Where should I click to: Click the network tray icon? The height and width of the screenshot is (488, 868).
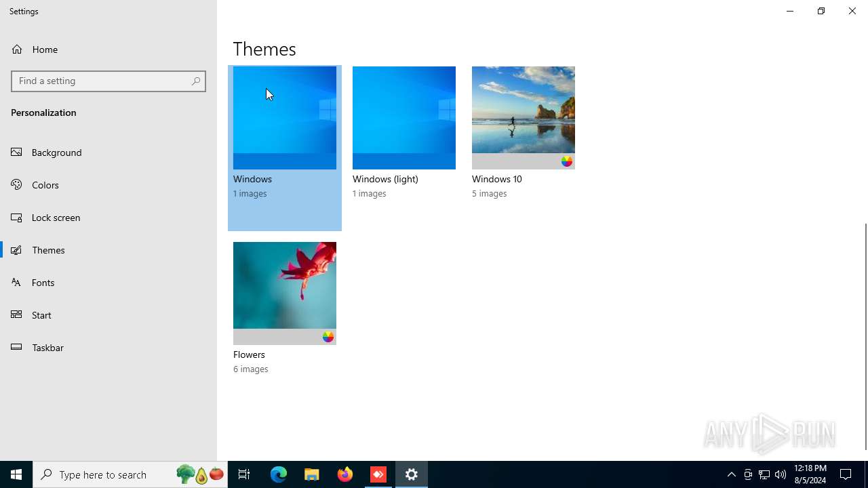click(x=764, y=474)
